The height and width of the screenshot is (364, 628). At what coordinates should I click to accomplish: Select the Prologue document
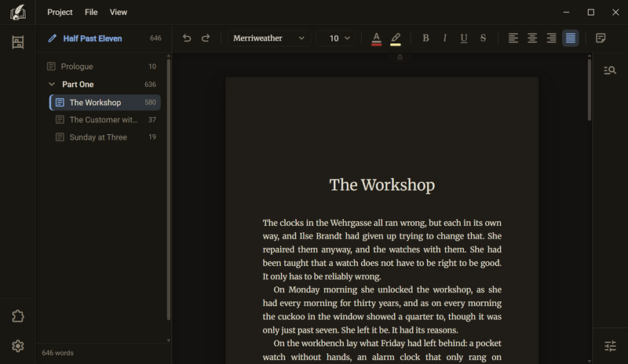tap(103, 67)
